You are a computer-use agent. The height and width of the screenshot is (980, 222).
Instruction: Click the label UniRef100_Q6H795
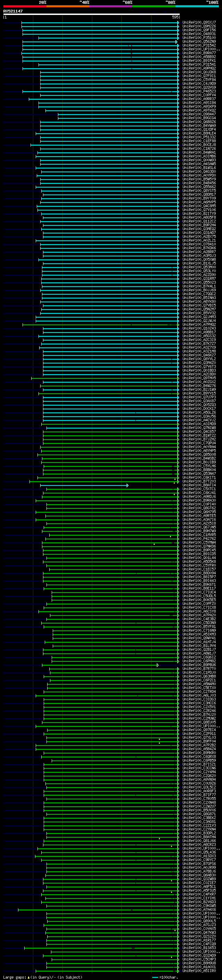point(199,512)
